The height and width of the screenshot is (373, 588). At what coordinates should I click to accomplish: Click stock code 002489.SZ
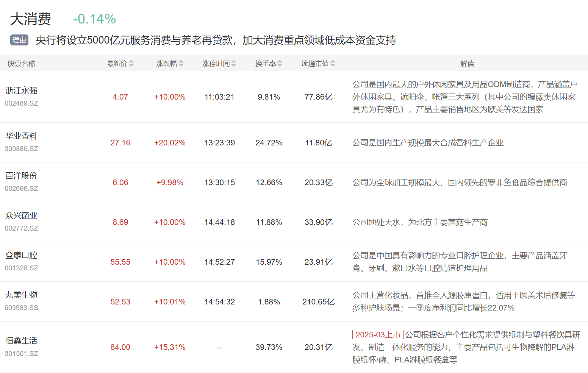point(21,103)
